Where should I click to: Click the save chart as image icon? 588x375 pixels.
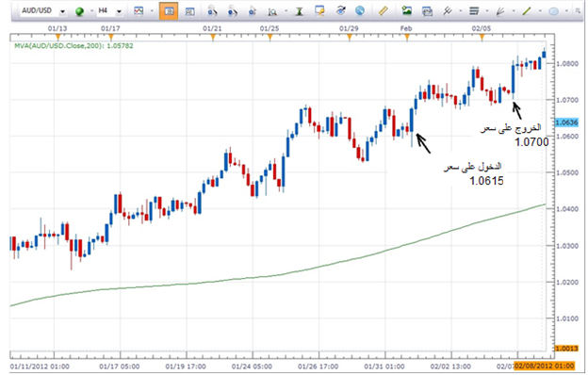(x=406, y=11)
